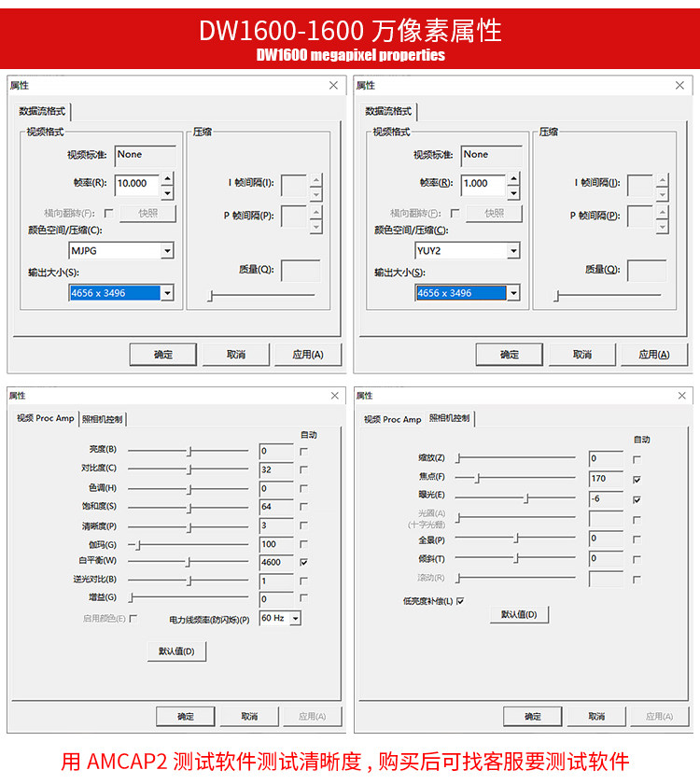700x784 pixels.
Task: Toggle auto checkbox for 全景(P)
Action: coord(637,539)
